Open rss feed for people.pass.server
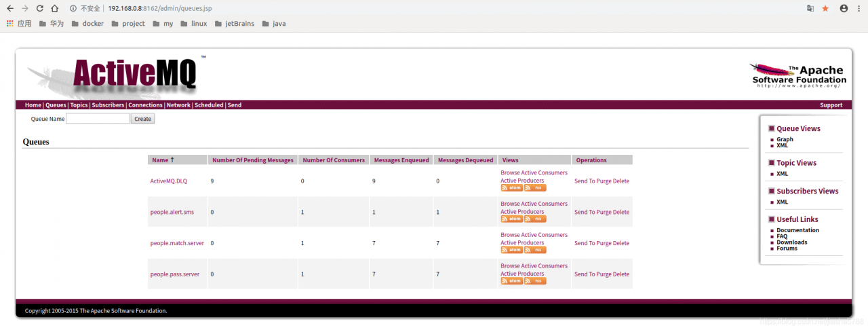 click(x=535, y=281)
